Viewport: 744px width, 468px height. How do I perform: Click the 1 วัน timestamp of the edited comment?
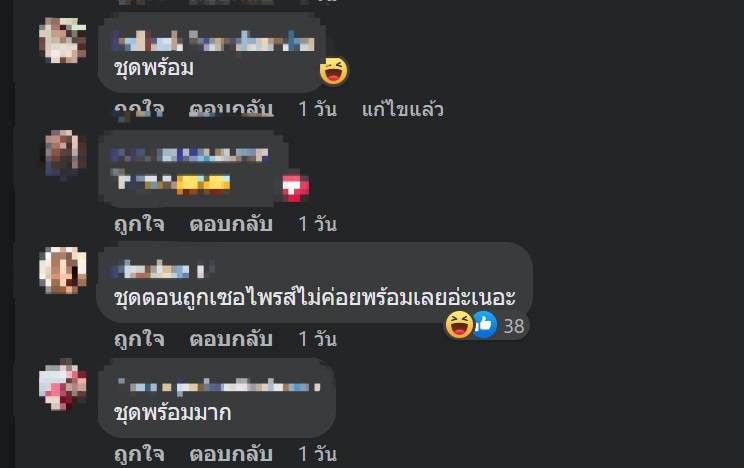click(317, 109)
